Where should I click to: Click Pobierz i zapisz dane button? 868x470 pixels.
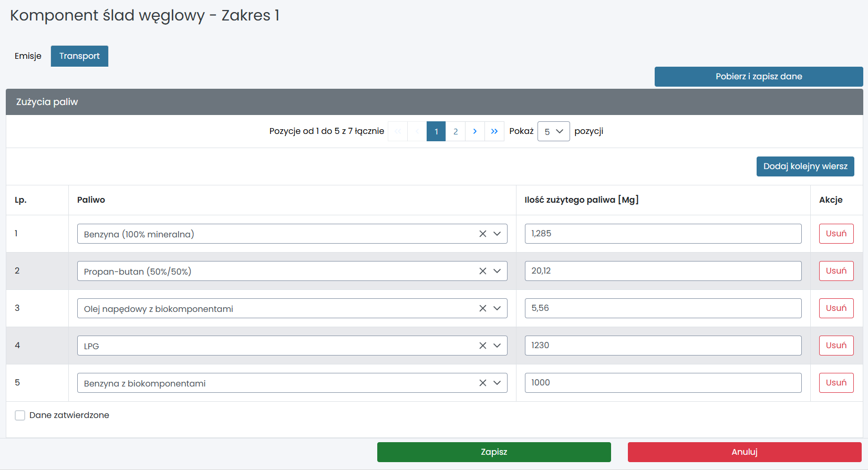click(x=758, y=77)
